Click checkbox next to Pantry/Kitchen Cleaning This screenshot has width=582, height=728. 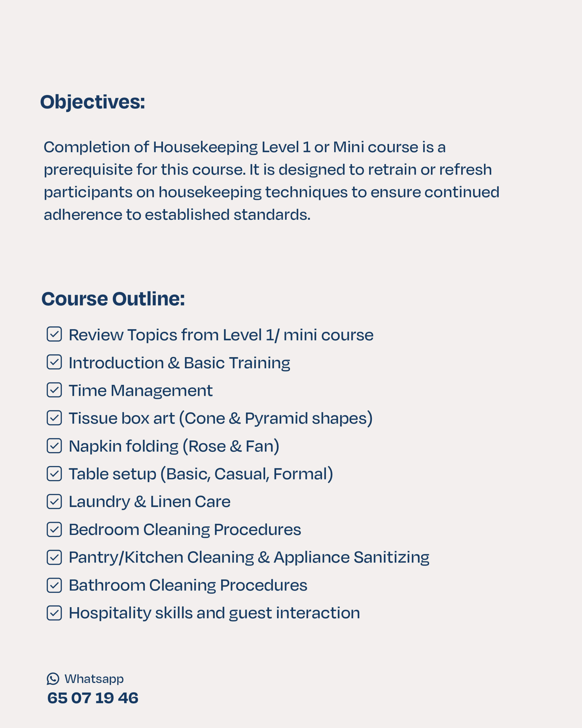54,557
